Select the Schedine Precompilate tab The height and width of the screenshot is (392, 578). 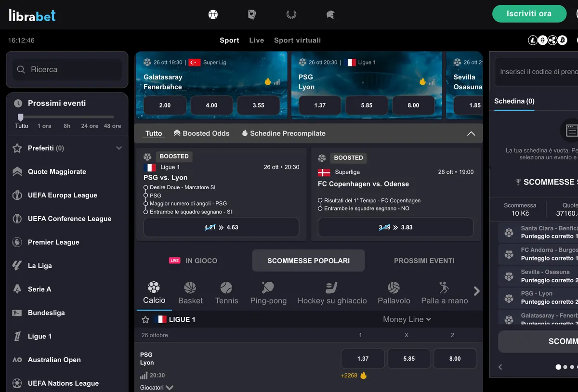[x=283, y=133]
